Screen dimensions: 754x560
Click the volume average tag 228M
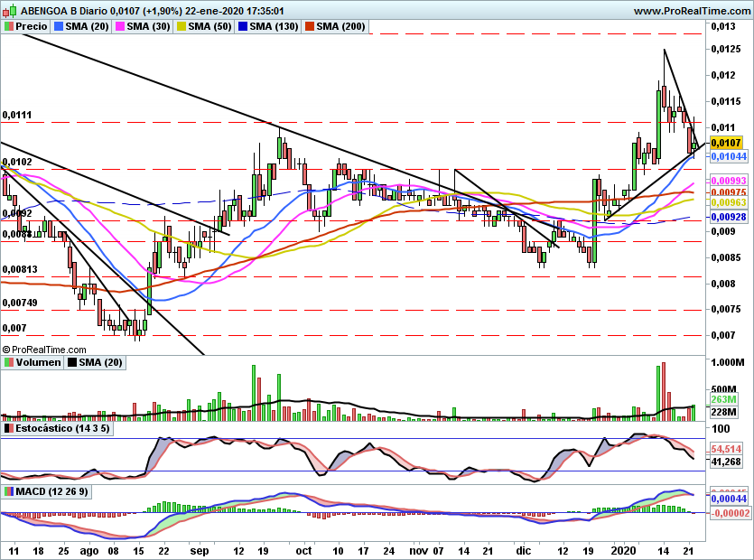click(x=723, y=412)
